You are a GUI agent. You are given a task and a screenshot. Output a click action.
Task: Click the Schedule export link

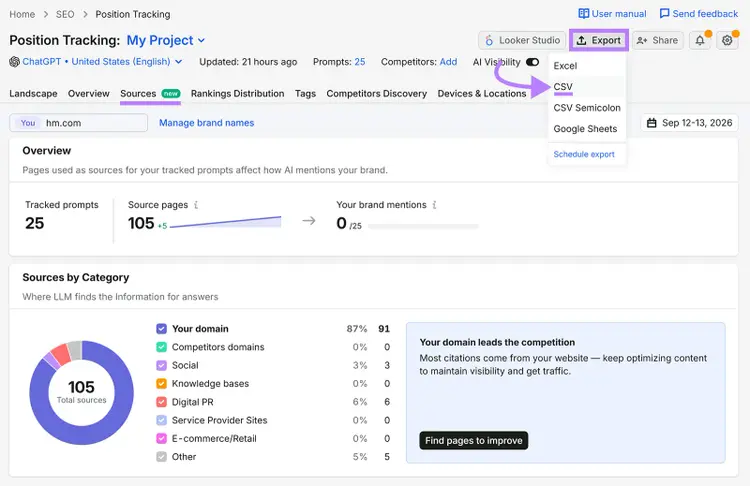584,154
